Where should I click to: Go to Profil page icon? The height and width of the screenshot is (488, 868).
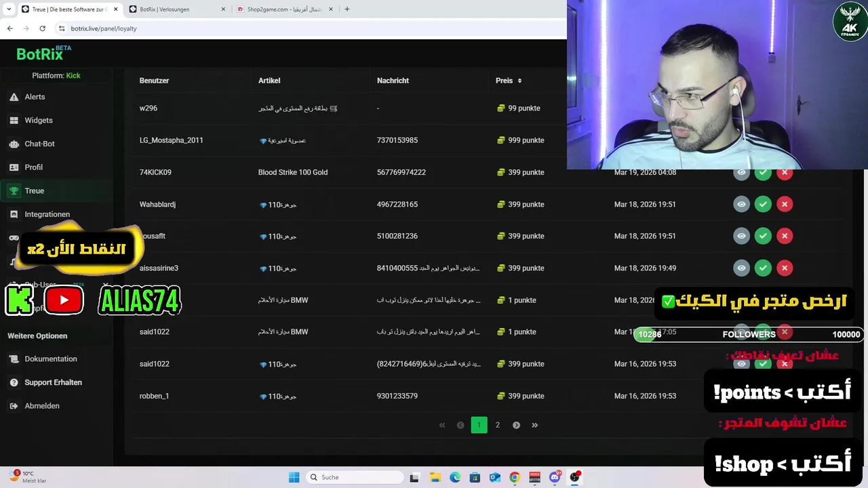point(14,167)
